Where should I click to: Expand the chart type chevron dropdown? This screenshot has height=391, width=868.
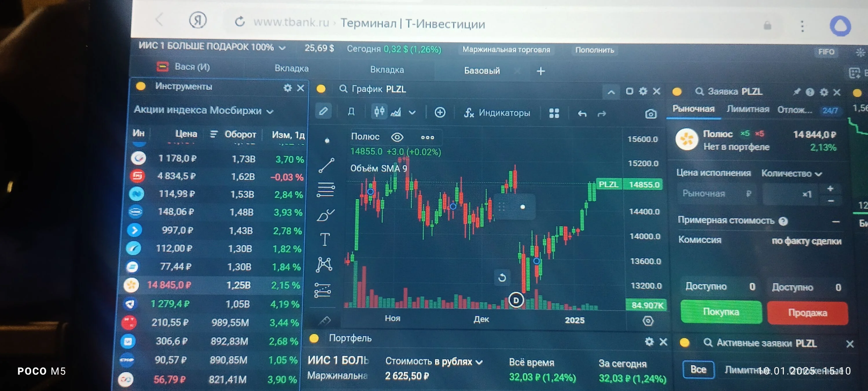[412, 113]
